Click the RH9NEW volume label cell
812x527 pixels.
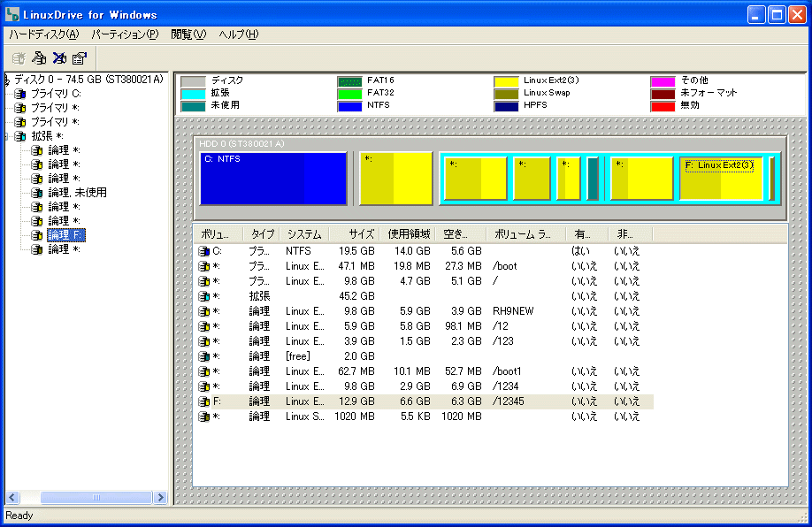click(x=513, y=311)
